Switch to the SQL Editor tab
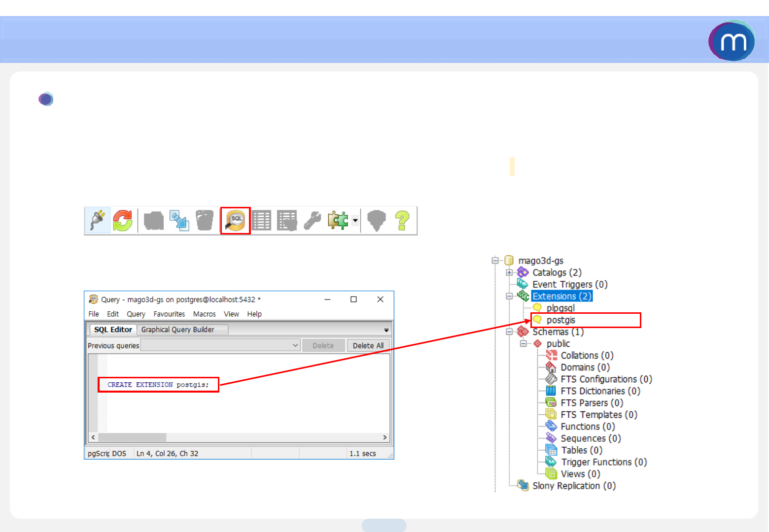 pos(113,330)
